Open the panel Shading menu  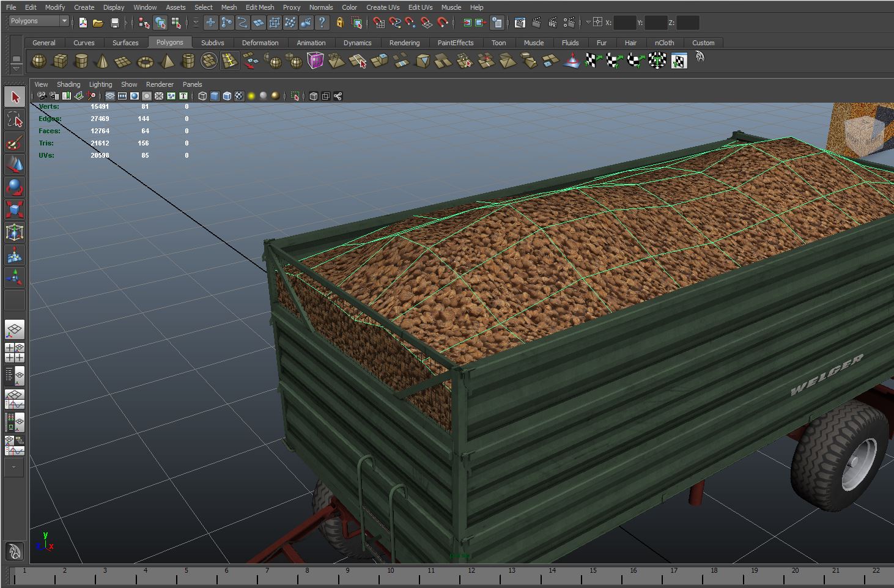point(68,84)
